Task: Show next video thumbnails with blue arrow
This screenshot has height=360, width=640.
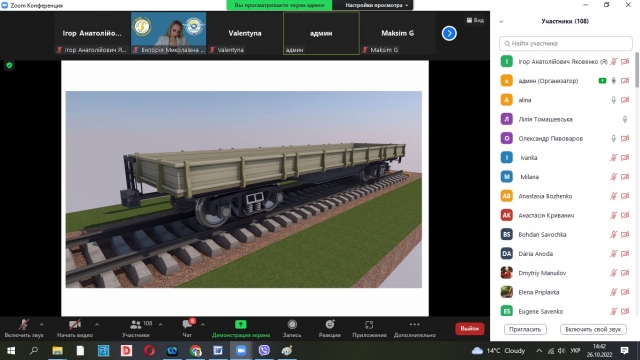Action: [x=449, y=33]
